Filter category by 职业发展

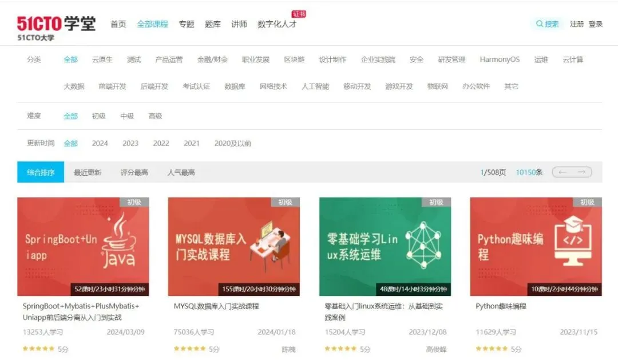tap(256, 60)
